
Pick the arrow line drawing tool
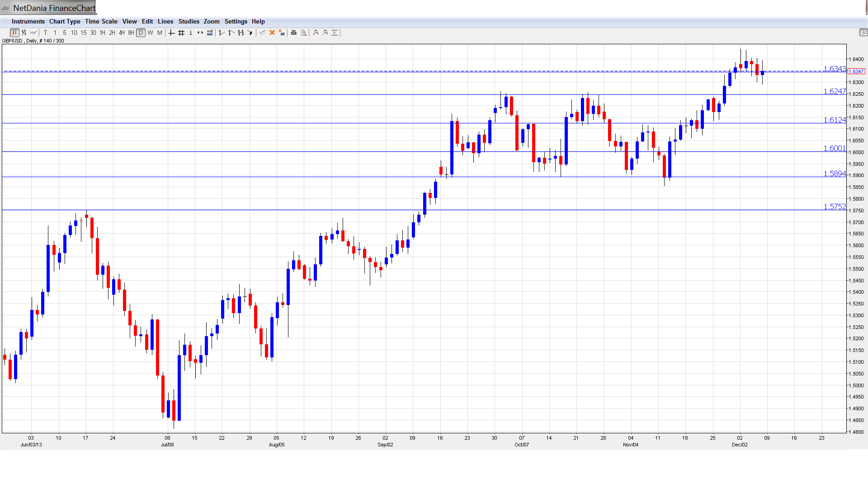coord(250,33)
